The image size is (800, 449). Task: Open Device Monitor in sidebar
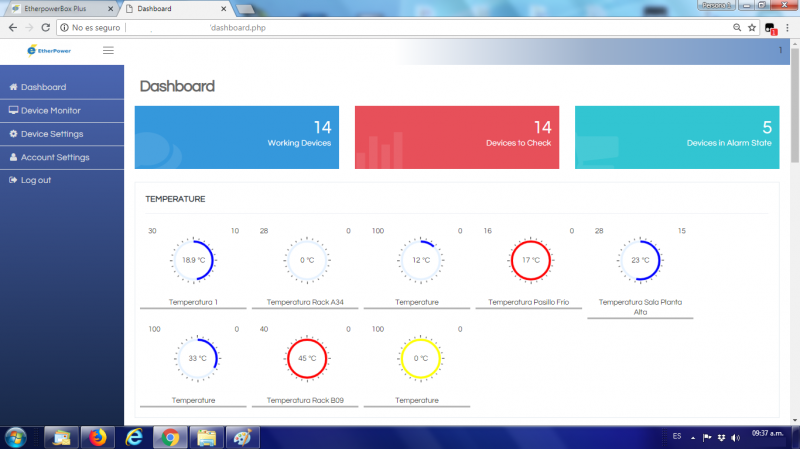coord(50,110)
